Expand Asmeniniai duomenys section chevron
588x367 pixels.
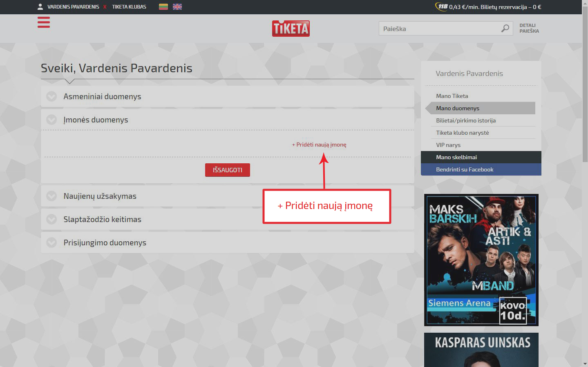pos(51,96)
